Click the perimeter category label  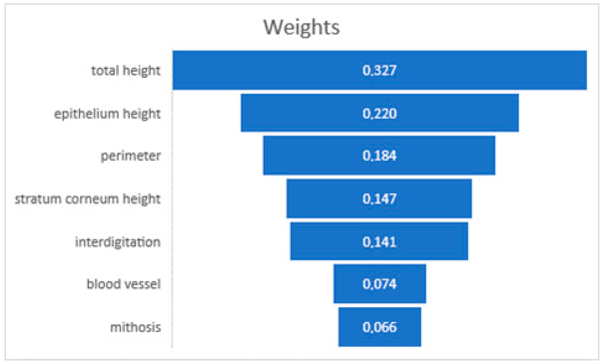131,156
